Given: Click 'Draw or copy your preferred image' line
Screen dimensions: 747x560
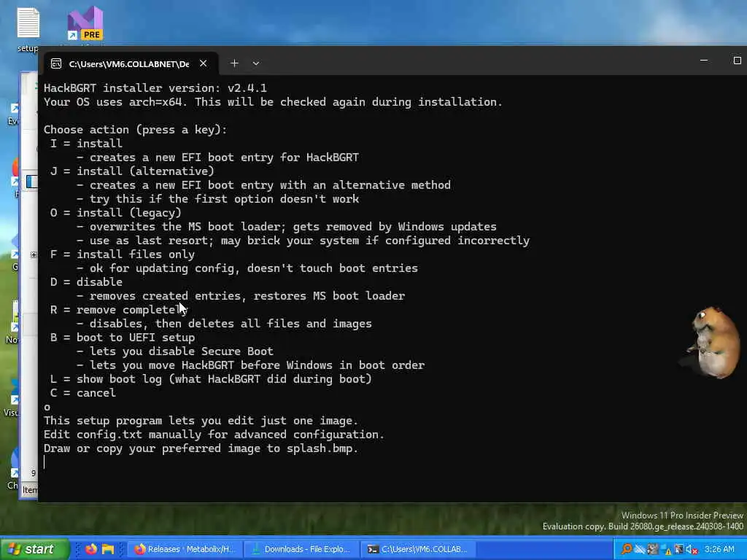Looking at the screenshot, I should [x=201, y=448].
